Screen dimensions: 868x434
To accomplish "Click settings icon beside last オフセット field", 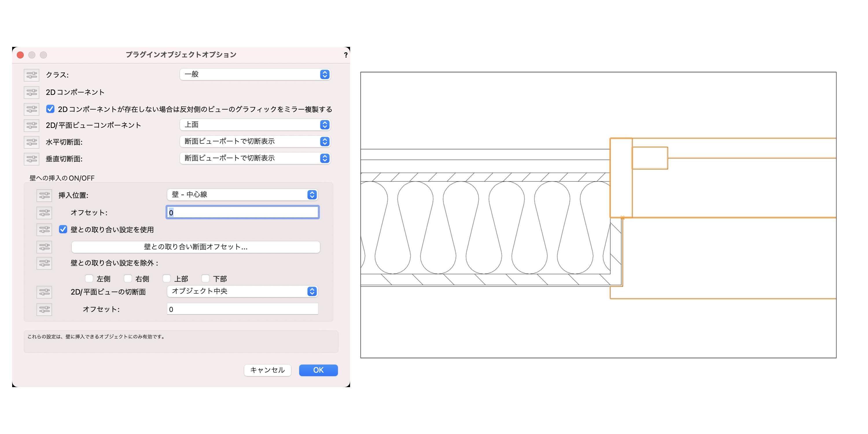I will [44, 309].
